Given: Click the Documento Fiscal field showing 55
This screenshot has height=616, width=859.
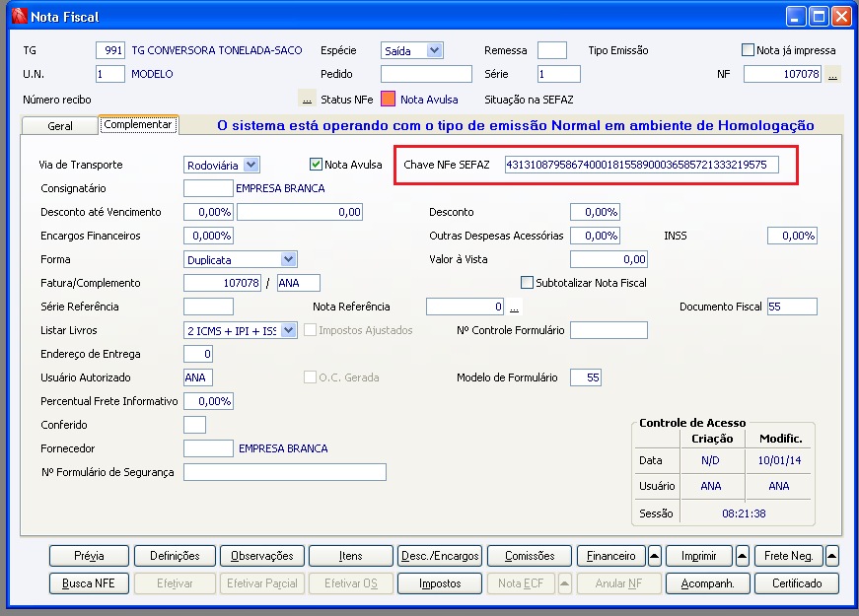Looking at the screenshot, I should pyautogui.click(x=792, y=307).
